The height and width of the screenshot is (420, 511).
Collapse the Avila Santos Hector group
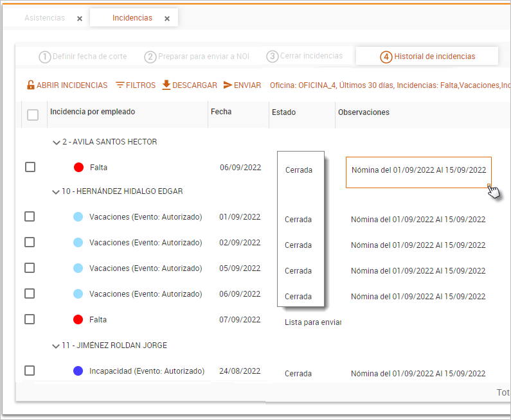tap(56, 142)
